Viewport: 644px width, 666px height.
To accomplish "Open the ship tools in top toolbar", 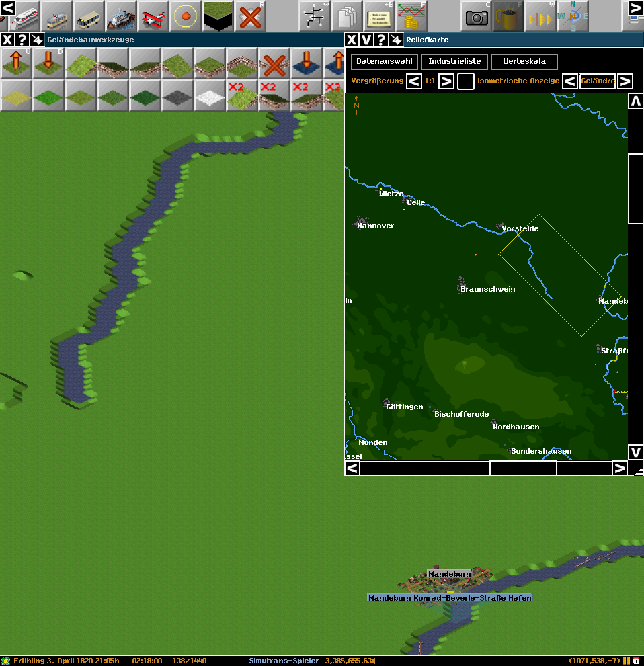I will pyautogui.click(x=120, y=16).
